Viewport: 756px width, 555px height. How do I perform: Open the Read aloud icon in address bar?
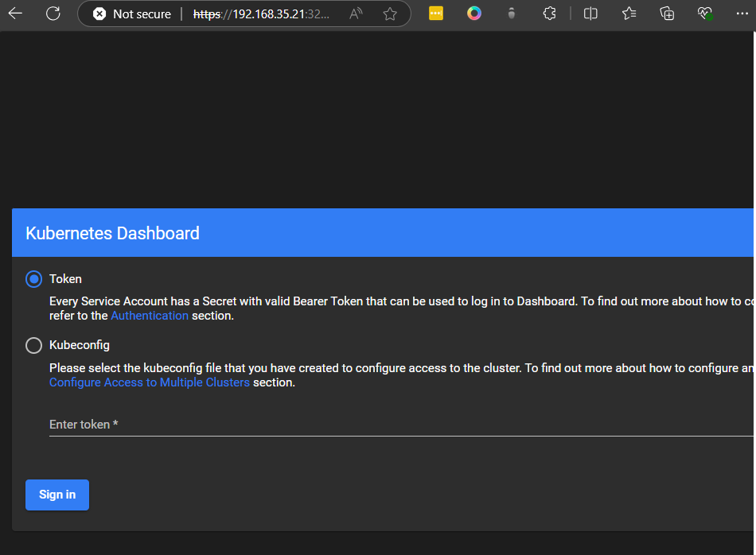coord(356,14)
